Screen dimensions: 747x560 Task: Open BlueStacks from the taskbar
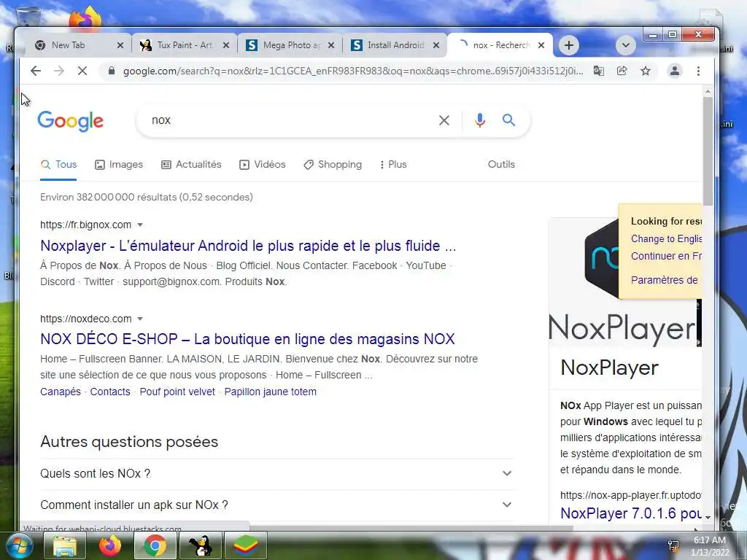click(245, 545)
